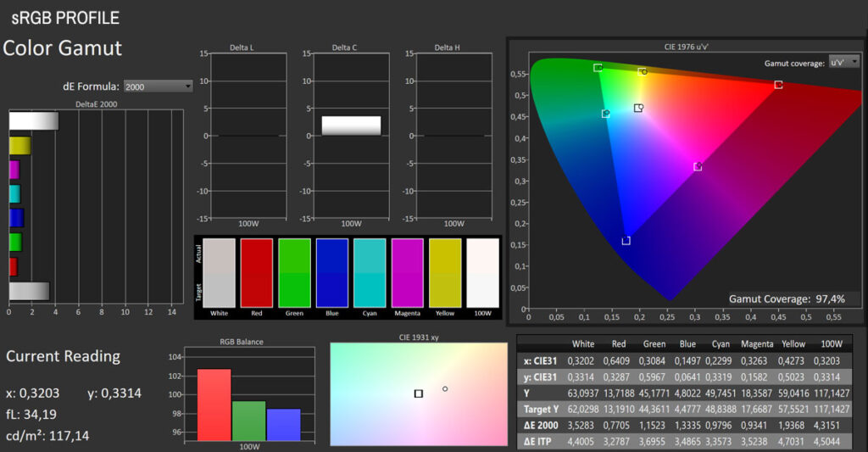
Task: Click the sRGB PROFILE title
Action: pos(65,19)
